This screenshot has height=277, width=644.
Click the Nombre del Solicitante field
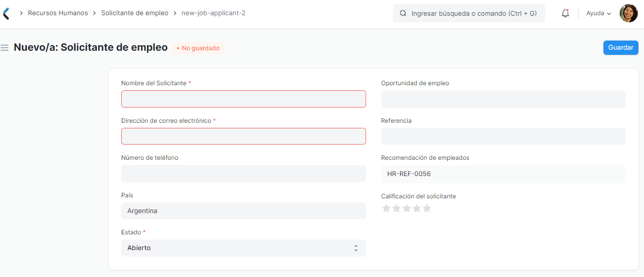pos(243,99)
